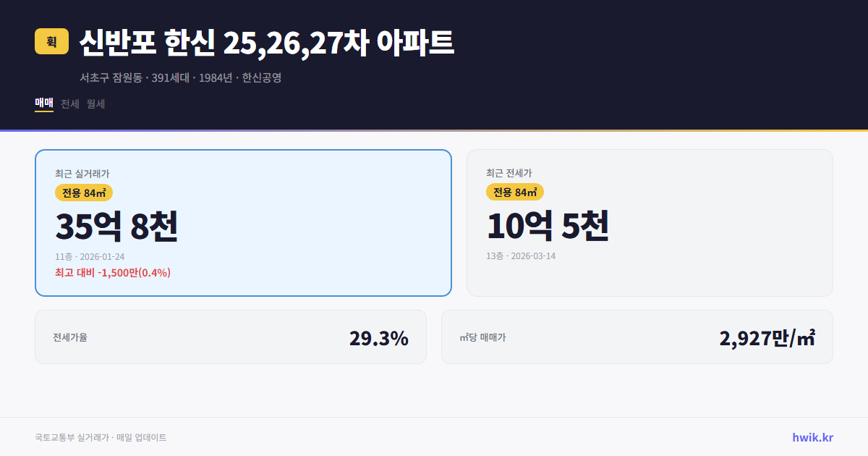
Task: Select the 최근 실거래가 card
Action: click(242, 223)
